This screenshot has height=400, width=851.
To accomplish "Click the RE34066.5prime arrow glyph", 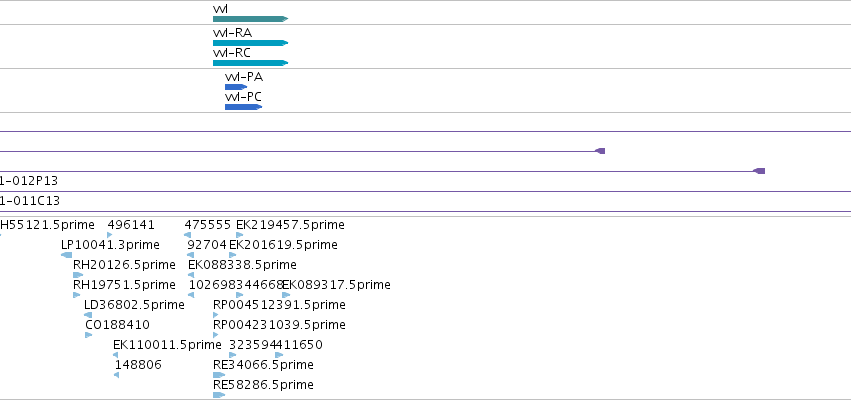I will click(x=219, y=375).
